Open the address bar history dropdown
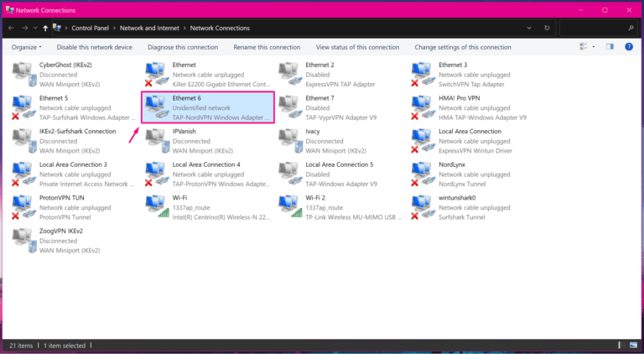644x354 pixels. (529, 28)
